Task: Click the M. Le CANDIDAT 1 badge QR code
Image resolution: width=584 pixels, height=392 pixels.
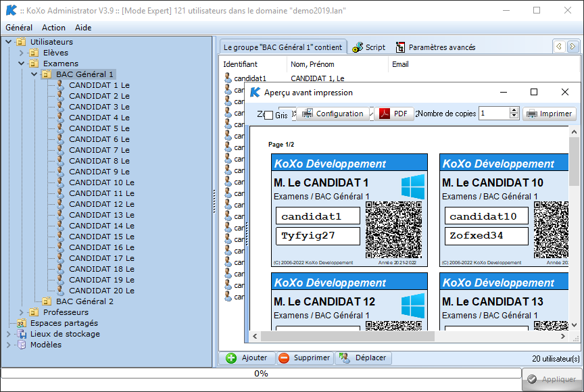Action: click(x=393, y=230)
